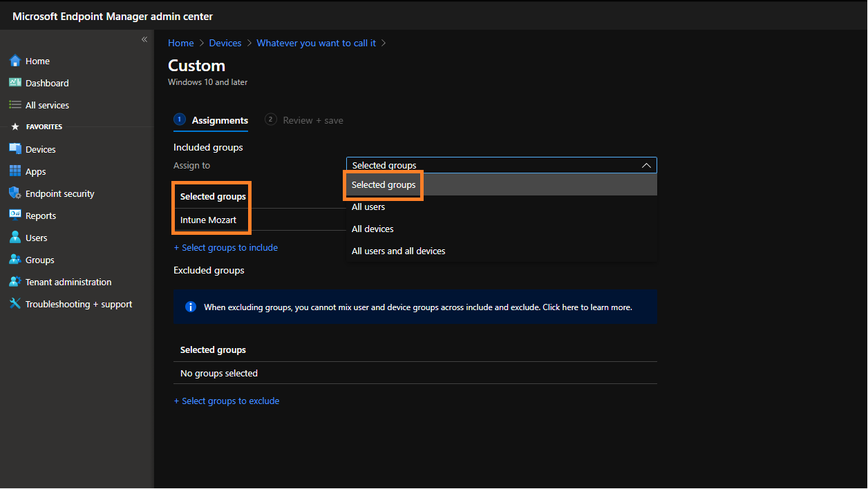Click the 'Excluded groups' heading

point(209,270)
